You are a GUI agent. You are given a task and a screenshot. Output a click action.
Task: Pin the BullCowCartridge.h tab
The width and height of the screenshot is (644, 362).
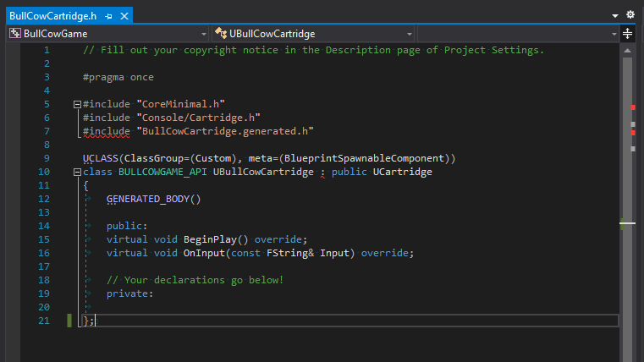click(108, 15)
